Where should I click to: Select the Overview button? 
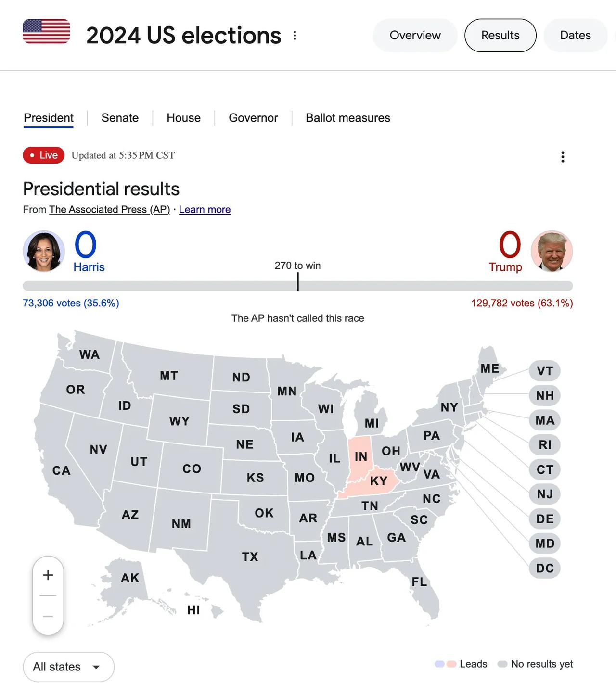click(x=415, y=35)
